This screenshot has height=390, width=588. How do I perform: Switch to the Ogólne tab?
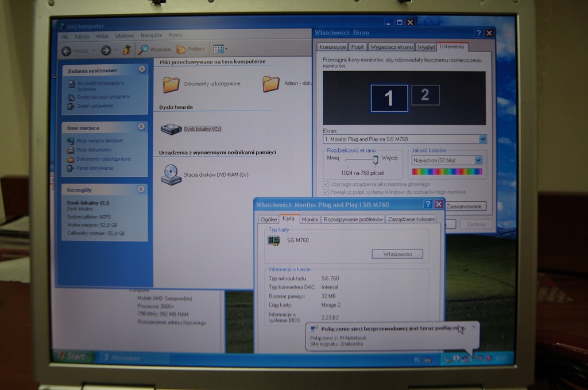269,219
